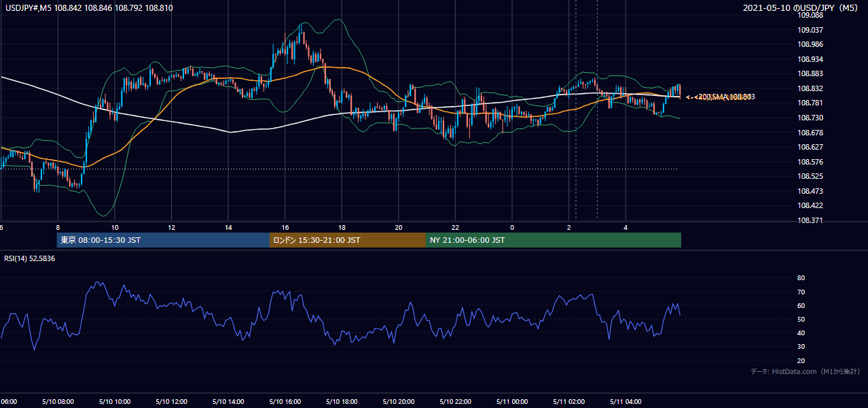Click price axis label 108.371
Screen dimensions: 868x408
click(811, 220)
